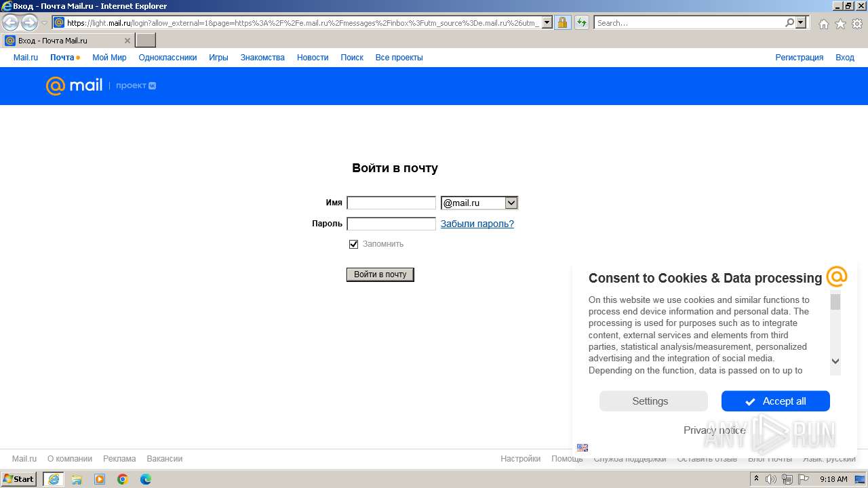
Task: Open footer Настройки link
Action: coord(521,459)
